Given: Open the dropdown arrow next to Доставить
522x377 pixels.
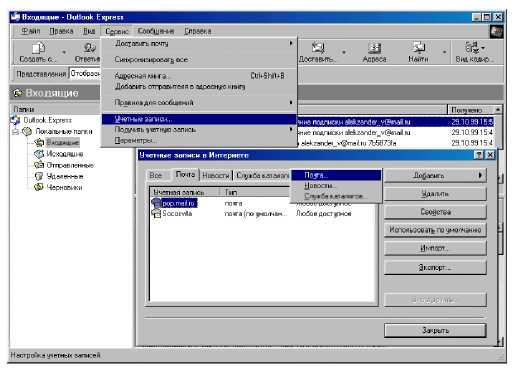Looking at the screenshot, I should [343, 52].
